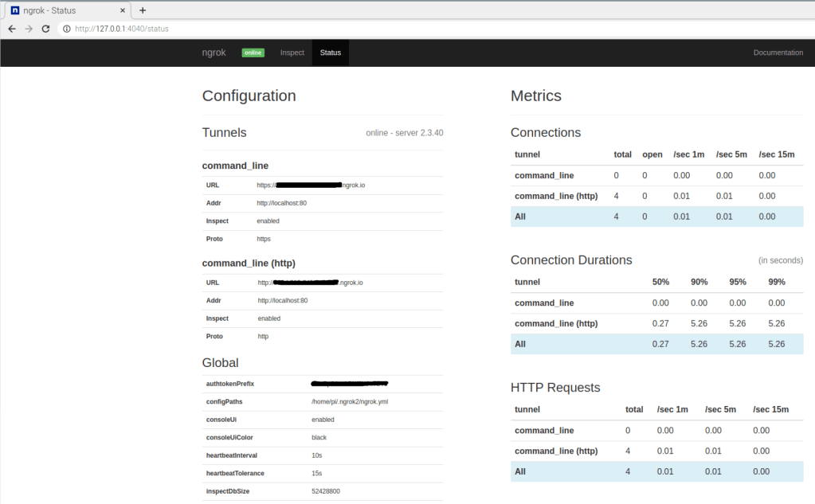815x504 pixels.
Task: Click the http ngrok.io tunnel URL
Action: coord(311,283)
